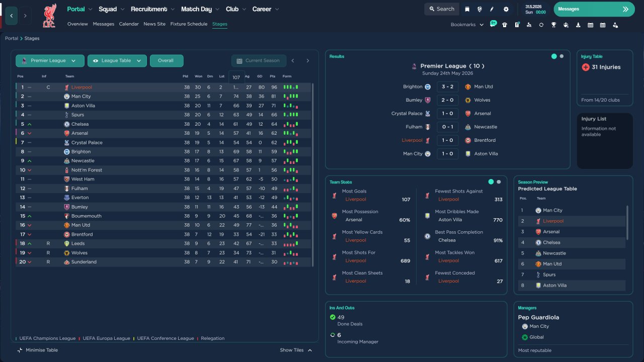This screenshot has width=644, height=362.
Task: Click the double-chevron on the Messages button
Action: [x=625, y=9]
